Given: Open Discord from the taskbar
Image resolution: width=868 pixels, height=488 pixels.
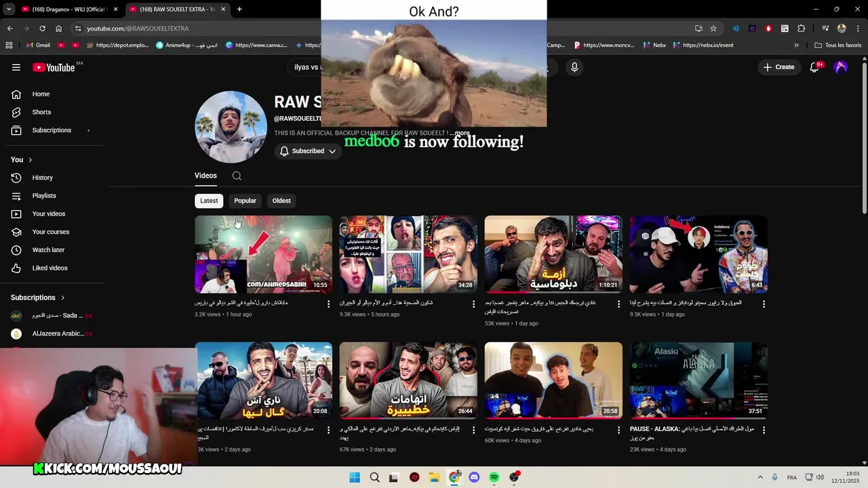Looking at the screenshot, I should (474, 477).
